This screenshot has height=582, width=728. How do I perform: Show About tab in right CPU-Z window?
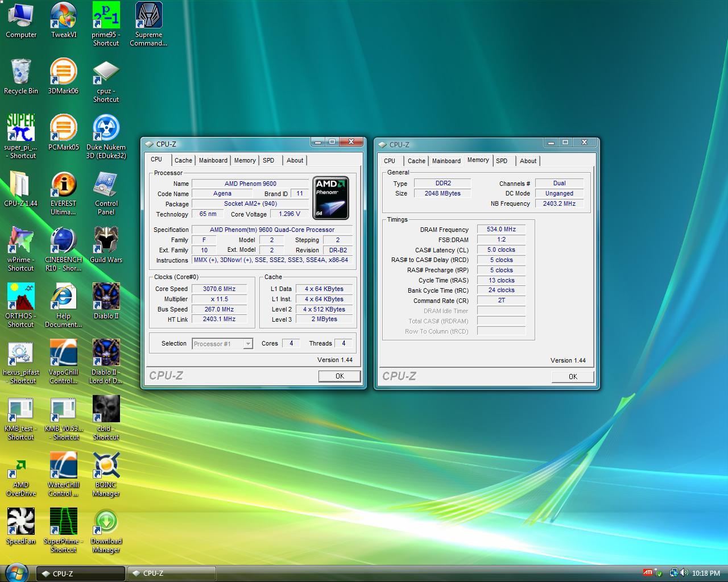[x=528, y=161]
